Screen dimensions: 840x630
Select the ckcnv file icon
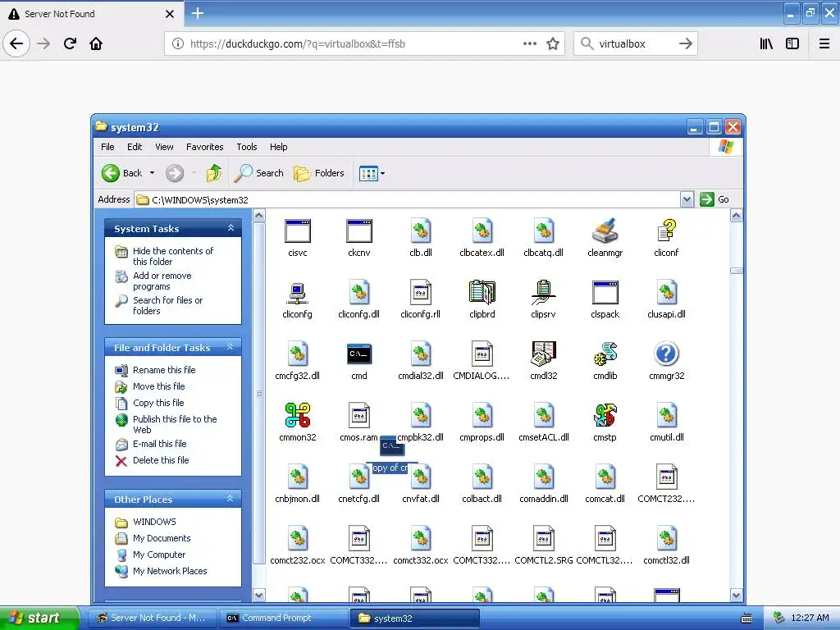(359, 231)
